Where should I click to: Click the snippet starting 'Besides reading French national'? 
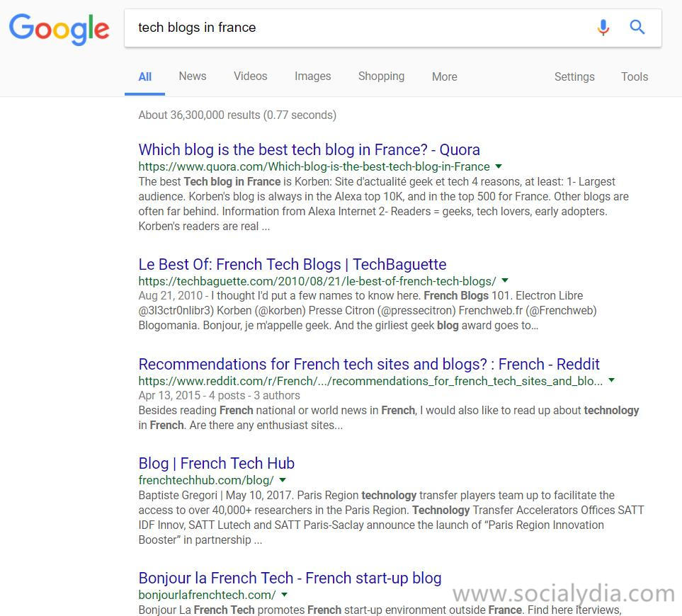point(389,418)
